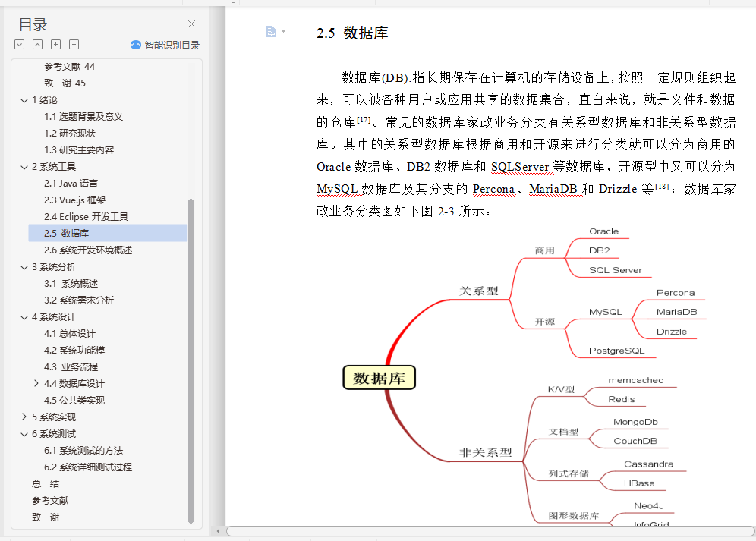The image size is (756, 541).
Task: Click the boxed plus icon under 目录
Action: point(56,45)
